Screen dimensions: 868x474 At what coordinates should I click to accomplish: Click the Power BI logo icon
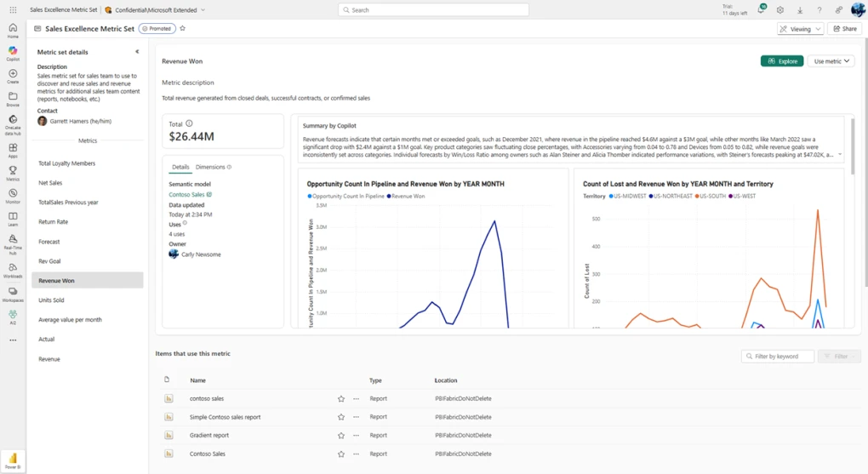[13, 460]
